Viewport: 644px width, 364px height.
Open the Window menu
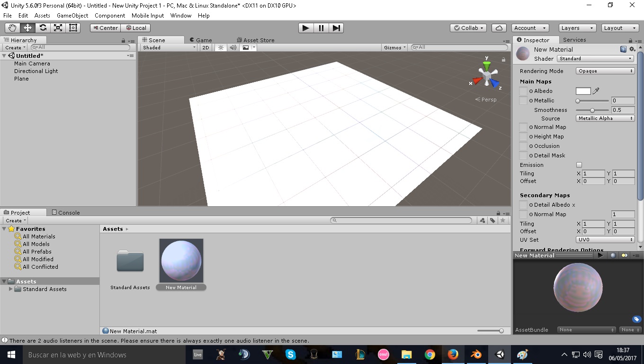pos(181,16)
